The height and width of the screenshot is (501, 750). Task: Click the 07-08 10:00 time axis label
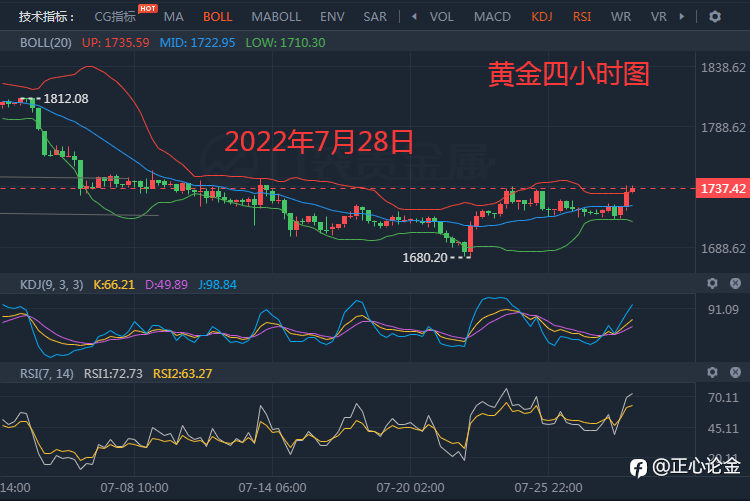pos(134,488)
